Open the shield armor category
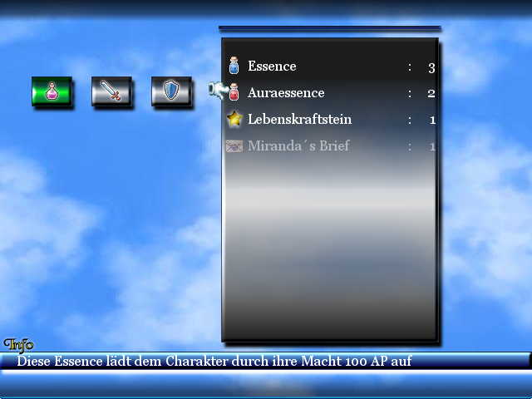This screenshot has height=399, width=532. (171, 91)
